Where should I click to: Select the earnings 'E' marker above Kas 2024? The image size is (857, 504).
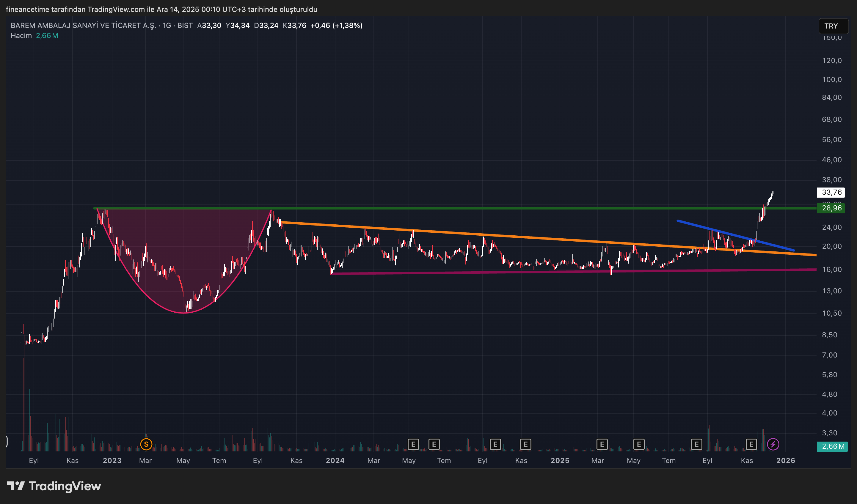pos(525,444)
